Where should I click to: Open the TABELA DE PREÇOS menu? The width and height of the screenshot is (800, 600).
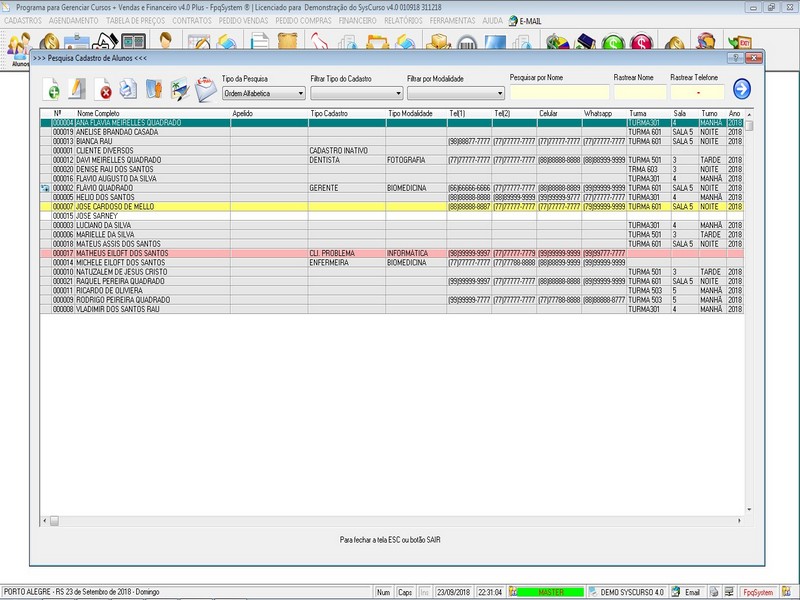click(x=135, y=21)
